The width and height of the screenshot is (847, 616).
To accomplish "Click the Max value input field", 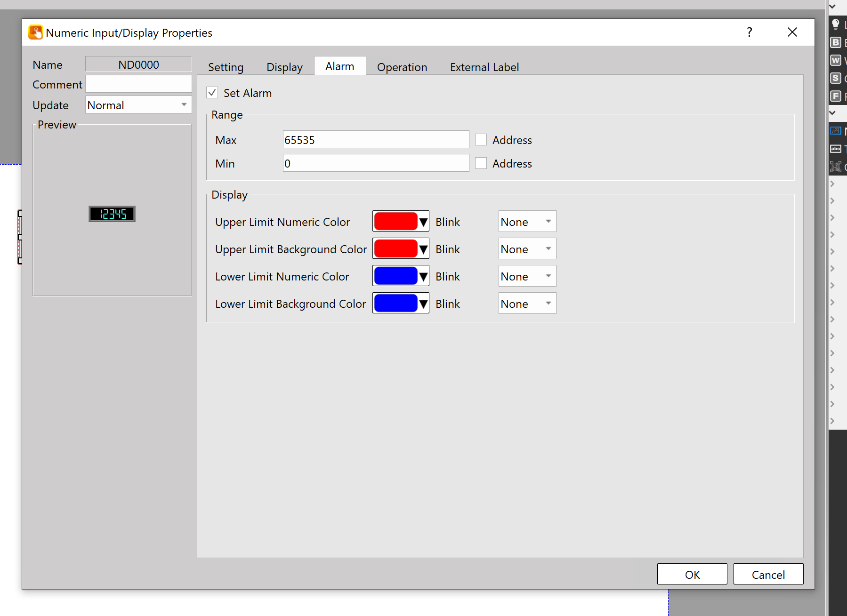I will [x=375, y=140].
